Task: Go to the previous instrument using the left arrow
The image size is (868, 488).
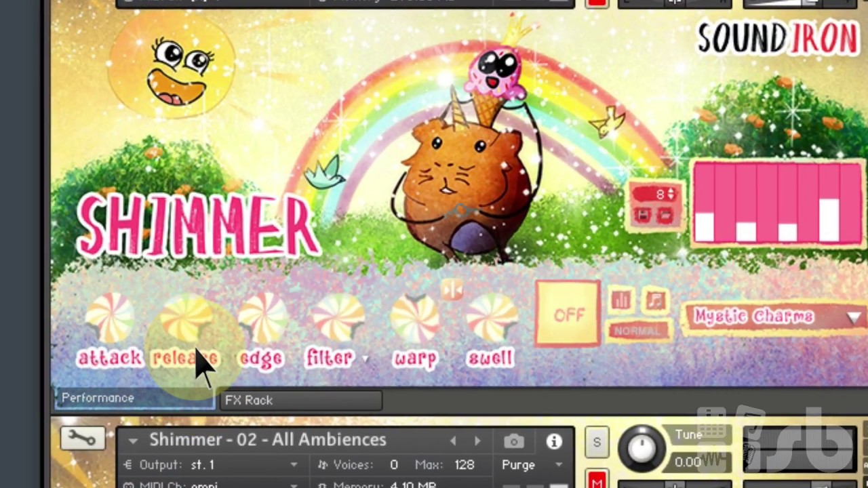Action: (x=453, y=441)
